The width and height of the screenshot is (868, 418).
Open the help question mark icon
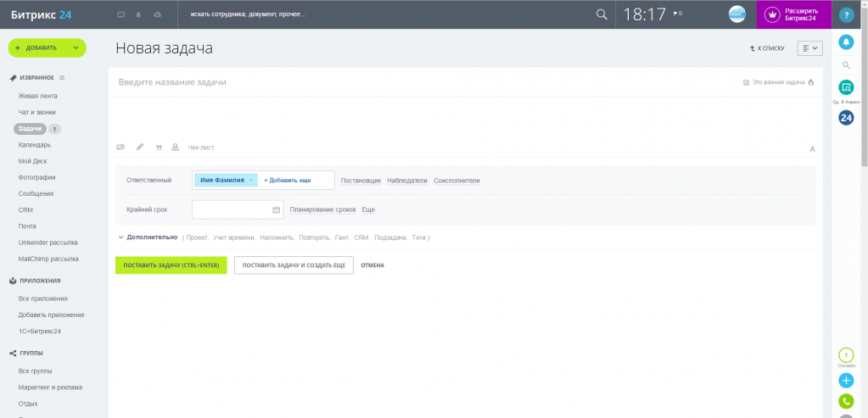coord(847,15)
